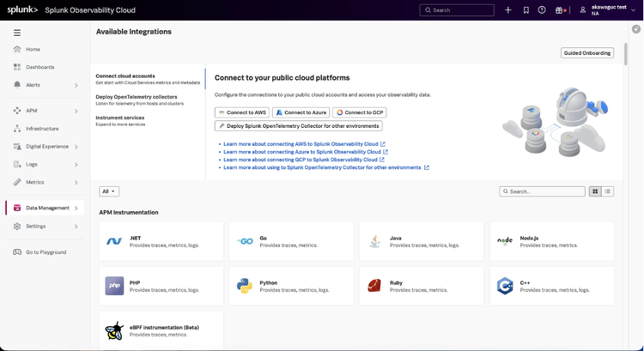Image resolution: width=644 pixels, height=351 pixels.
Task: Expand the Data Management chevron
Action: click(x=76, y=209)
